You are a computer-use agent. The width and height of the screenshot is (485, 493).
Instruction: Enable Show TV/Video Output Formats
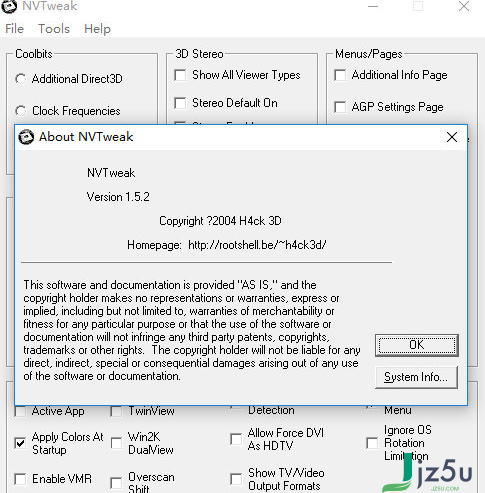(x=236, y=479)
